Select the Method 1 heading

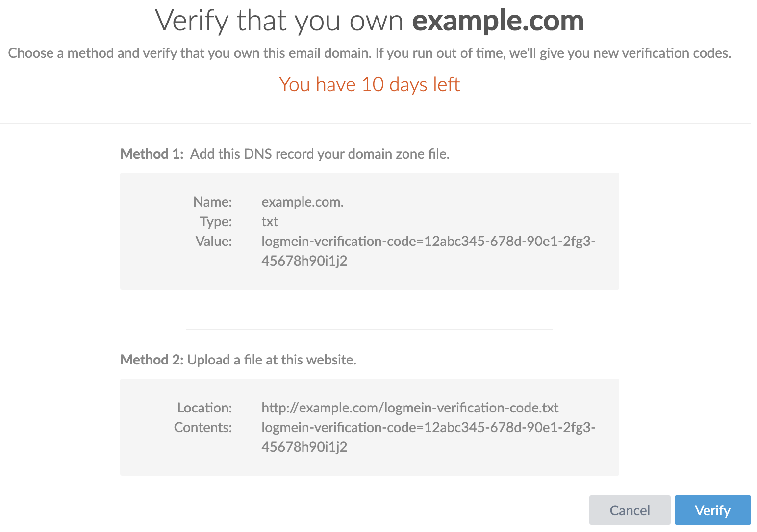pos(152,154)
